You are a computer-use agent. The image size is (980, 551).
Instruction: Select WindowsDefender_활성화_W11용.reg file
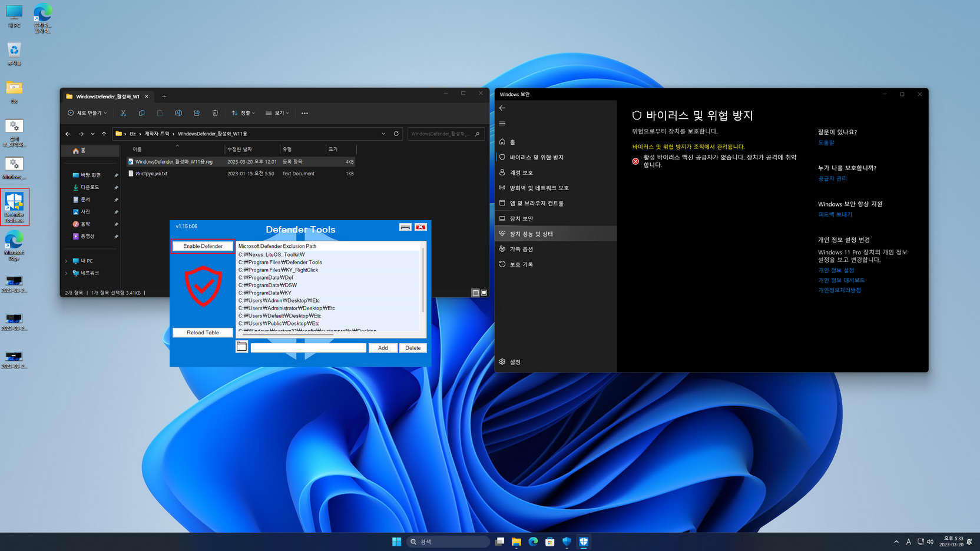pos(241,161)
